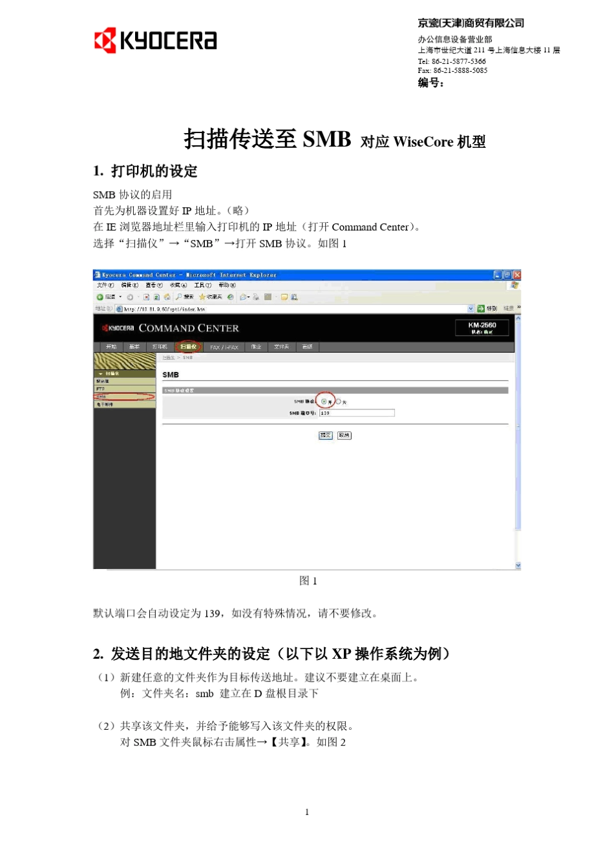Click the SMB port number field
This screenshot has height=868, width=614.
click(356, 413)
